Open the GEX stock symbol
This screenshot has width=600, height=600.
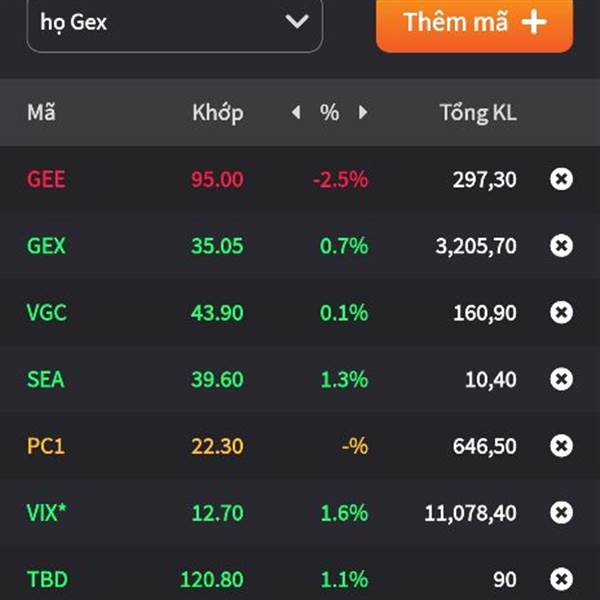(x=46, y=246)
